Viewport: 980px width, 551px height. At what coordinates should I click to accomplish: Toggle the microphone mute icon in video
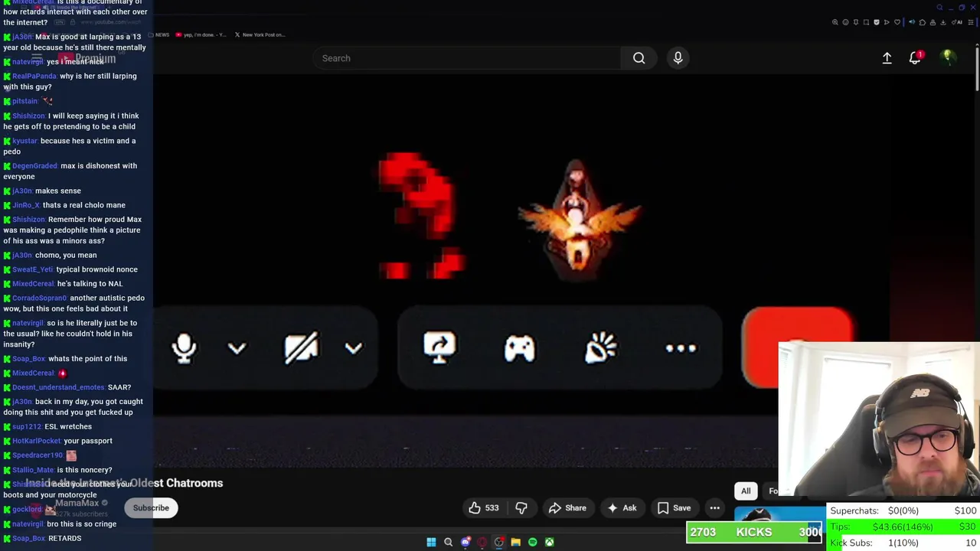(184, 348)
